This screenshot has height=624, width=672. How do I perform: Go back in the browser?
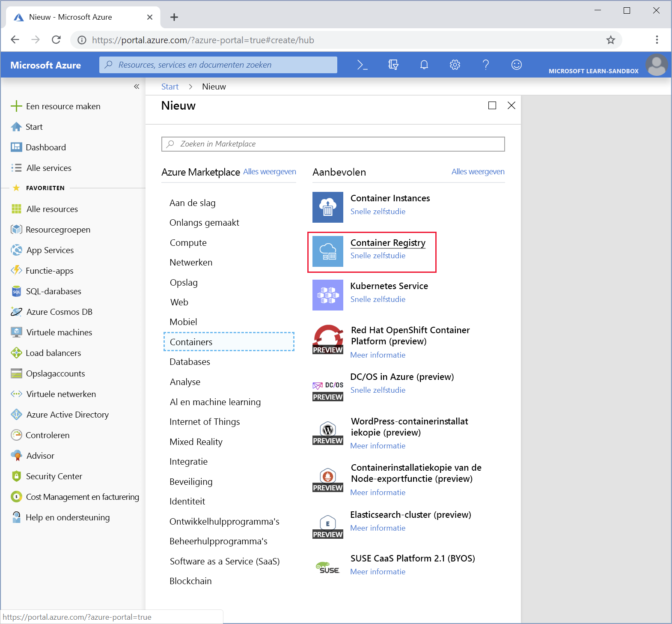pos(15,40)
